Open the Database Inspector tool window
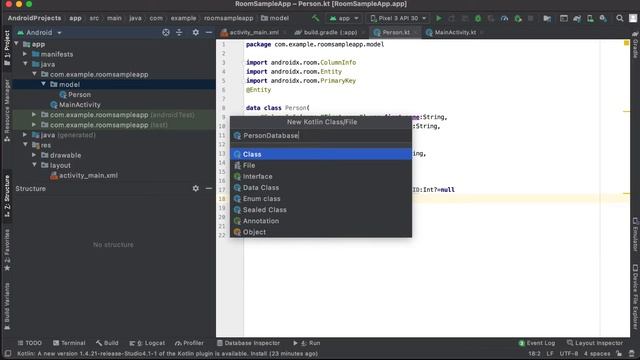640x360 pixels. [x=248, y=343]
